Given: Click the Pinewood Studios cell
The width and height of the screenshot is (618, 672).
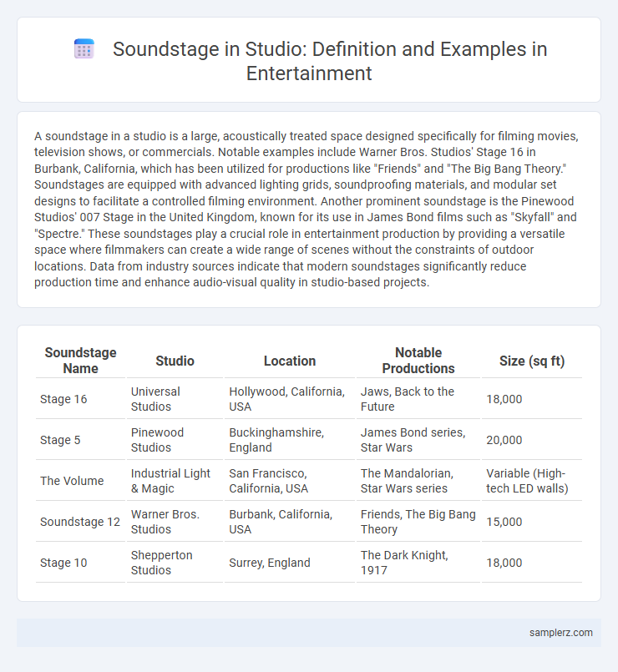Looking at the screenshot, I should pyautogui.click(x=175, y=440).
